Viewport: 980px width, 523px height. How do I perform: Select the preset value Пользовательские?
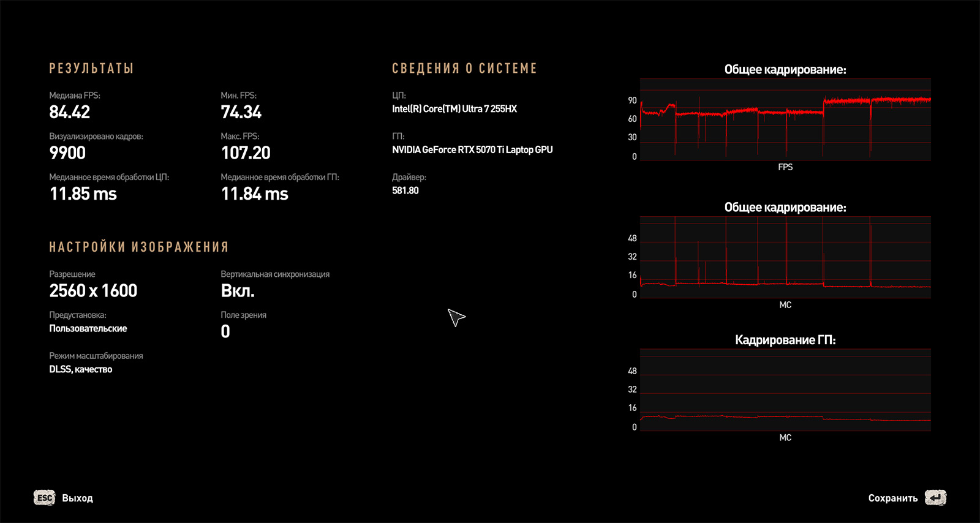pyautogui.click(x=88, y=329)
